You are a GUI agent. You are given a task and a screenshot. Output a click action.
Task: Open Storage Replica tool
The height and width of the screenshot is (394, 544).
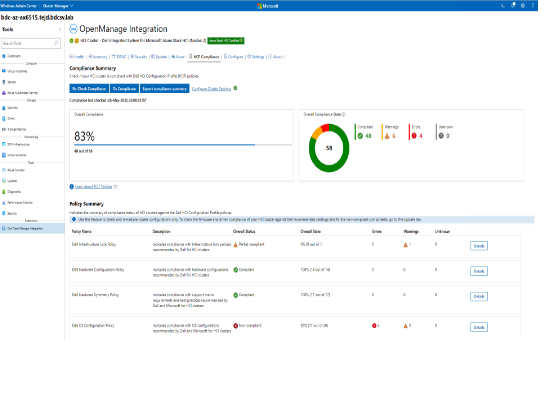14,129
